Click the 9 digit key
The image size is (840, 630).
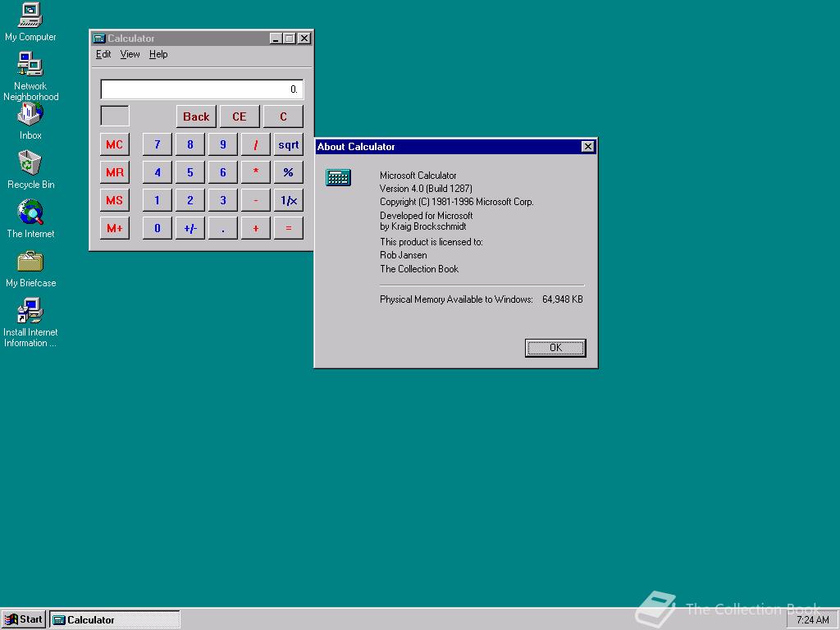tap(223, 144)
